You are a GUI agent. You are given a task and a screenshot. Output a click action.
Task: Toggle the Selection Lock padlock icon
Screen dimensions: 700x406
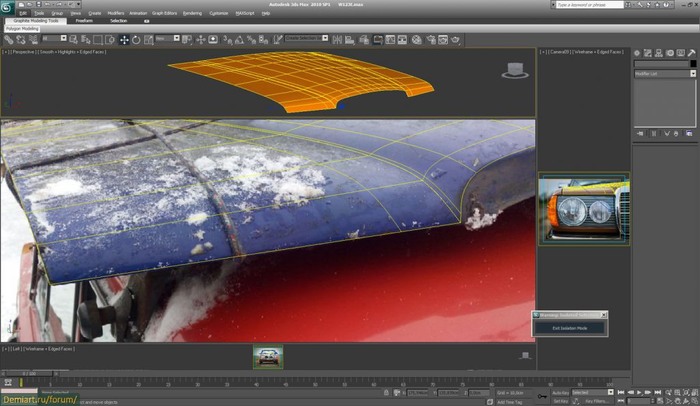(x=386, y=393)
